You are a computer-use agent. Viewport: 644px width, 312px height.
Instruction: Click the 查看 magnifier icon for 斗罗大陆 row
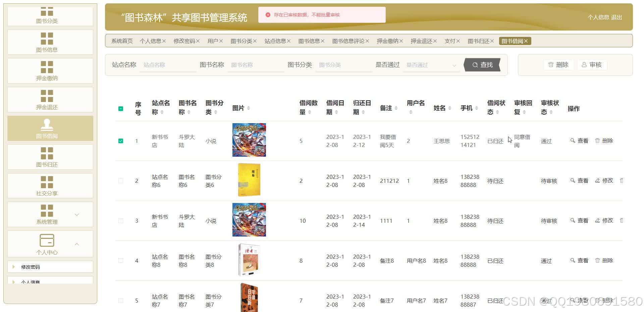point(573,141)
